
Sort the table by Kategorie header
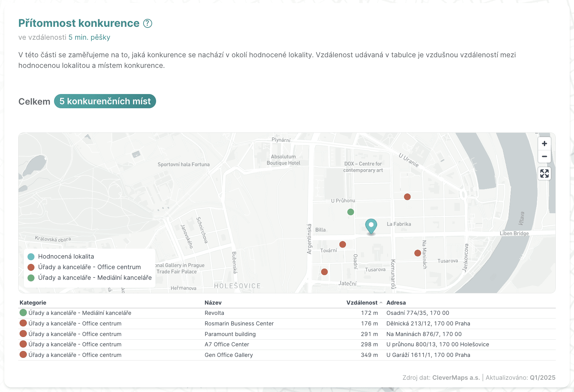(x=33, y=302)
